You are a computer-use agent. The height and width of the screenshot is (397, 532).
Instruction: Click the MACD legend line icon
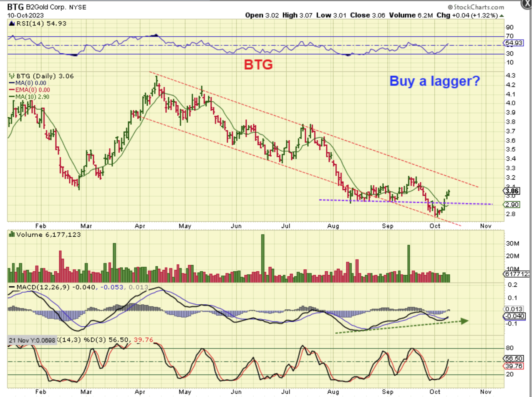point(11,288)
